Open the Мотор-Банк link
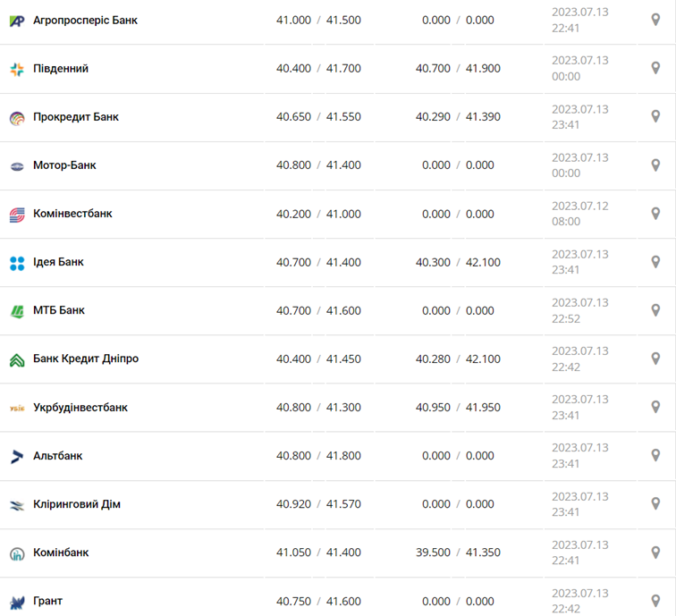This screenshot has height=616, width=676. (64, 165)
